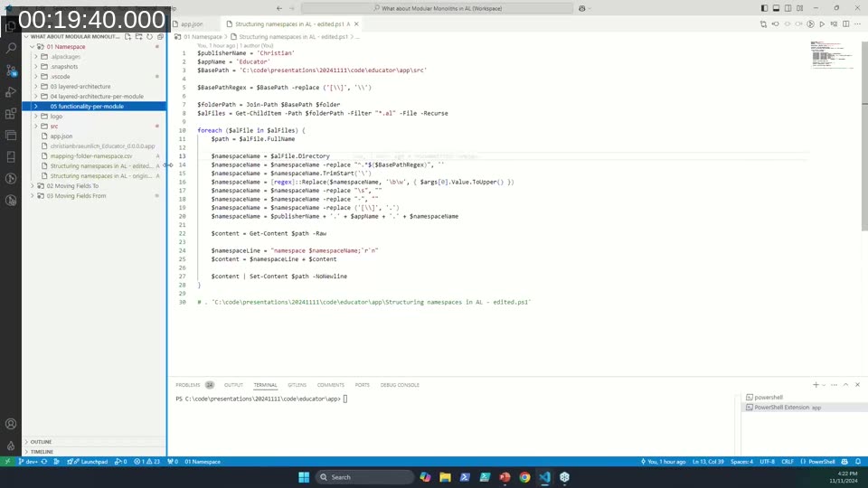Go back with navigation arrow
The image size is (868, 488).
(x=279, y=8)
